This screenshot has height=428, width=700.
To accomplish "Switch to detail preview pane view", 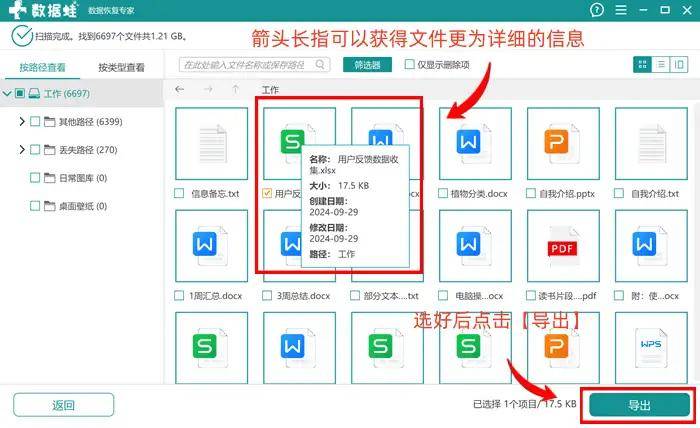I will coord(681,64).
